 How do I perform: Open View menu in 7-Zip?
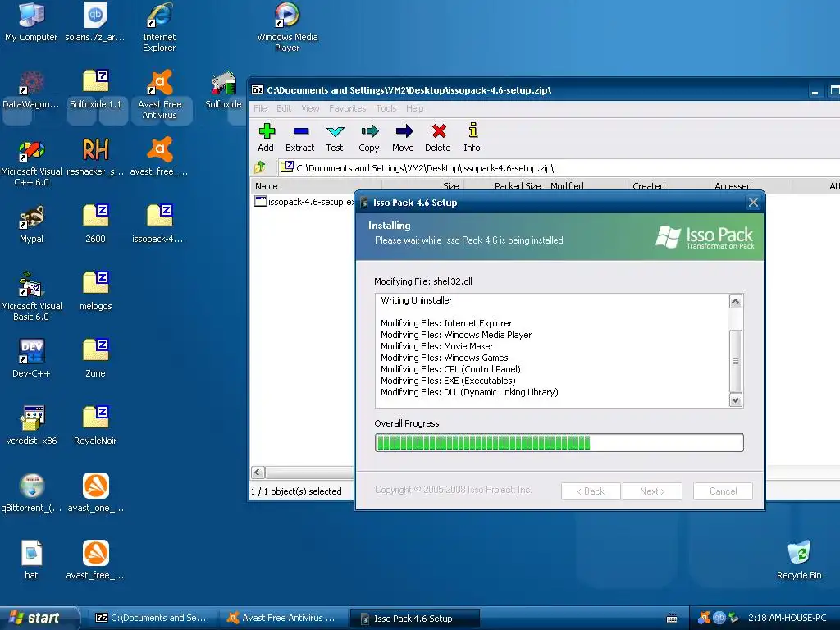tap(310, 108)
